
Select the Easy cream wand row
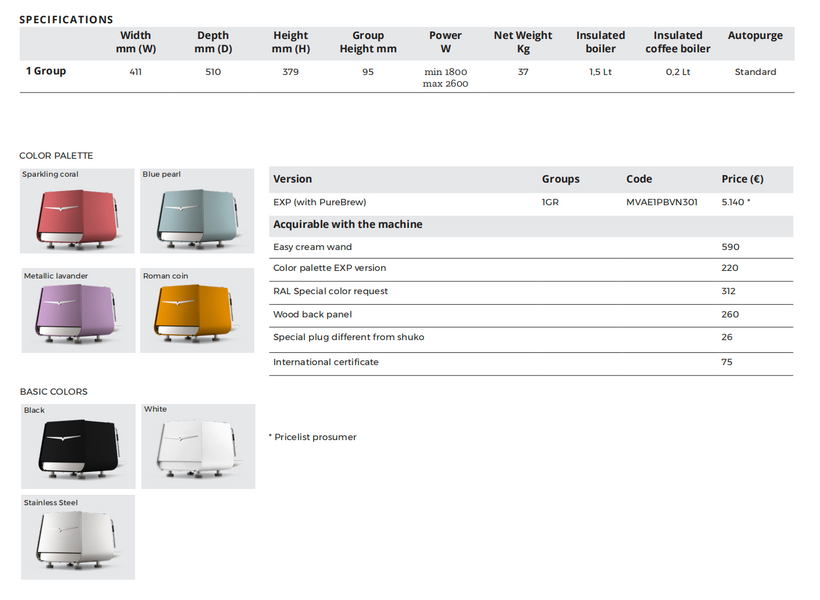(531, 247)
